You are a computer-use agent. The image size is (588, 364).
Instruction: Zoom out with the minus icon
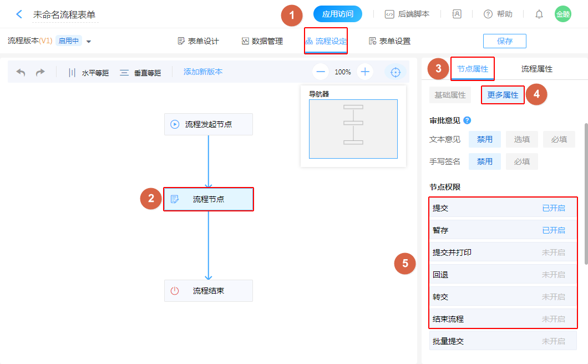pyautogui.click(x=321, y=72)
